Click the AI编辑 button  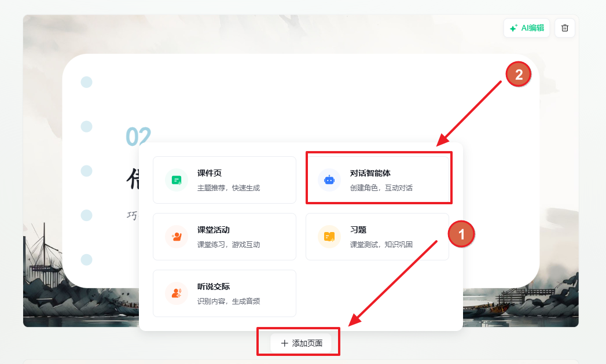[526, 27]
